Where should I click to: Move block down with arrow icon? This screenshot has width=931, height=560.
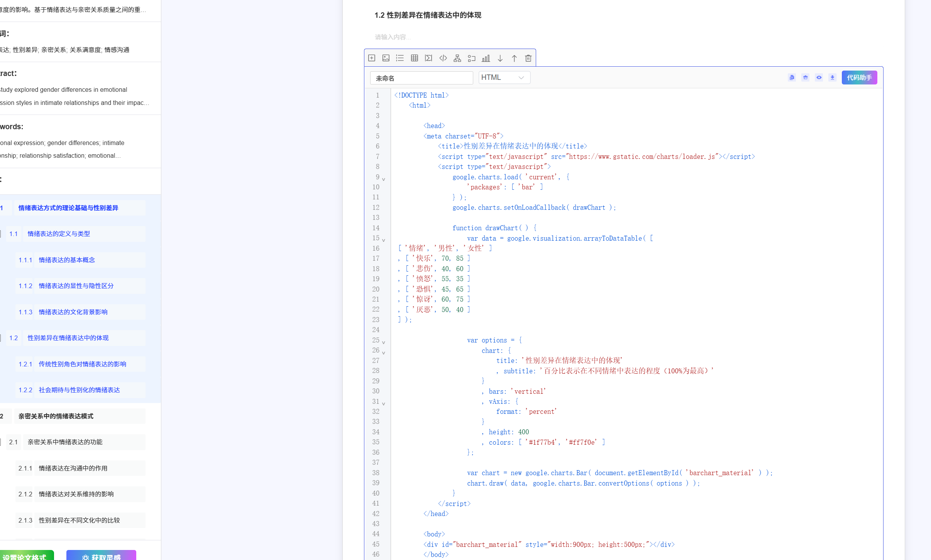click(500, 58)
